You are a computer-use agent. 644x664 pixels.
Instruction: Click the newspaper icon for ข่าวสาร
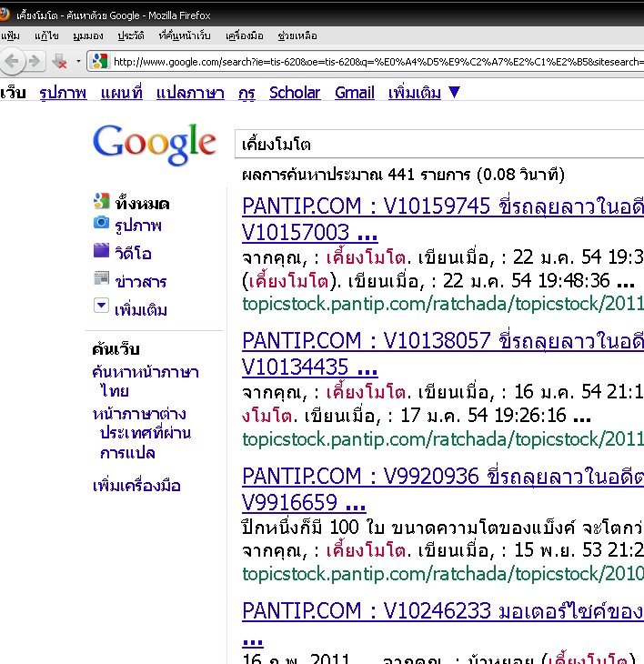pyautogui.click(x=101, y=278)
